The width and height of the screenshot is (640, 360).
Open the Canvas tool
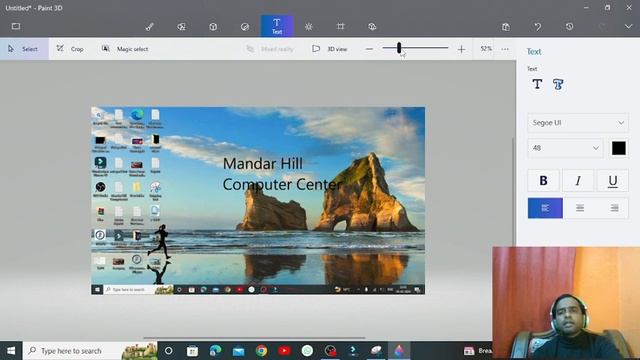[340, 27]
